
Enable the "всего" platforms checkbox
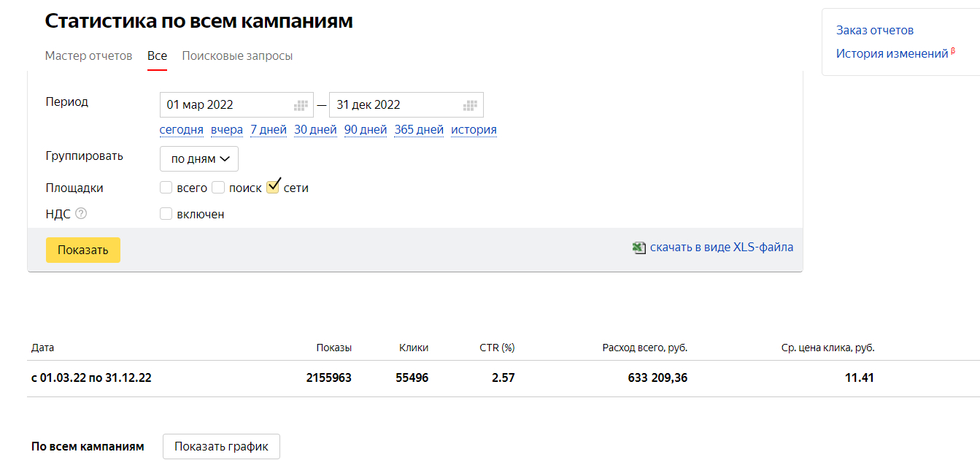(x=166, y=188)
